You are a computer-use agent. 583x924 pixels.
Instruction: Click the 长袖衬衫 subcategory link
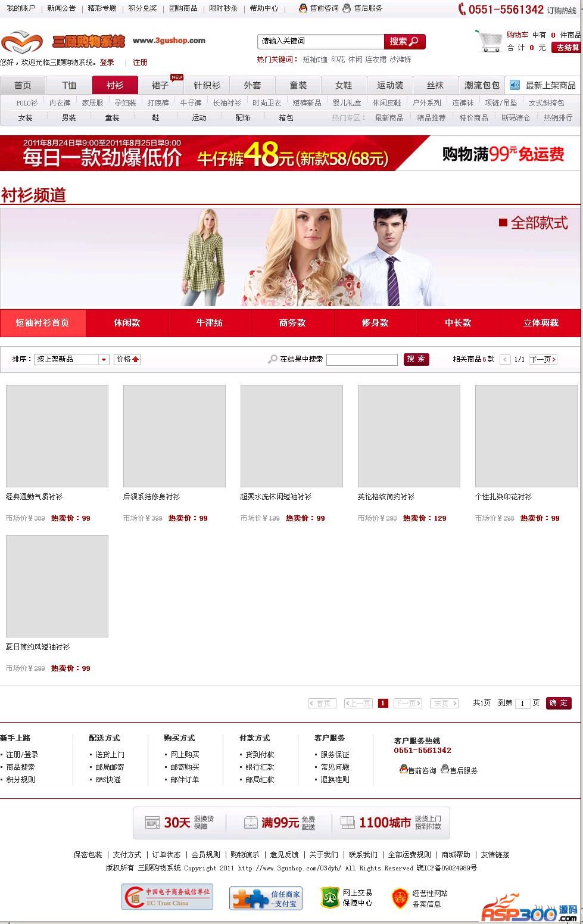pyautogui.click(x=227, y=103)
